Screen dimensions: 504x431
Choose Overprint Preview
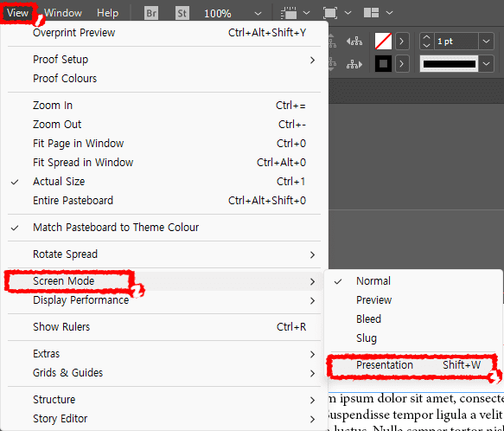point(164,33)
